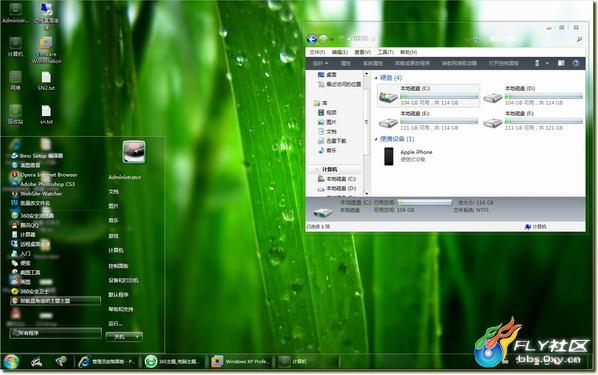The height and width of the screenshot is (375, 598).
Task: Click the (C:) drive usage bar in the main pane
Action: point(439,97)
